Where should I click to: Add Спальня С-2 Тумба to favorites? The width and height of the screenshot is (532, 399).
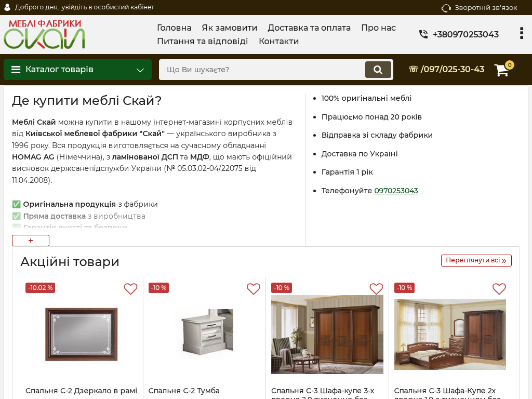[x=254, y=289]
